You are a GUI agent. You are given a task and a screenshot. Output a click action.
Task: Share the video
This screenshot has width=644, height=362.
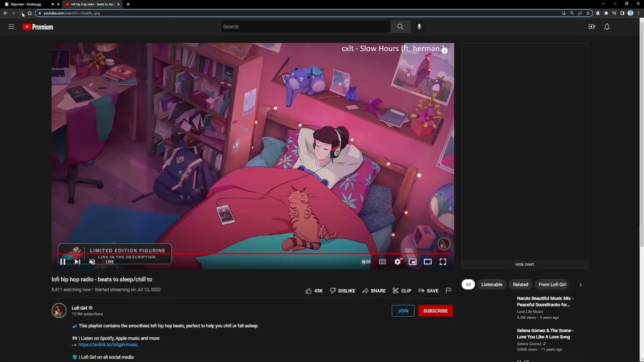pos(374,291)
